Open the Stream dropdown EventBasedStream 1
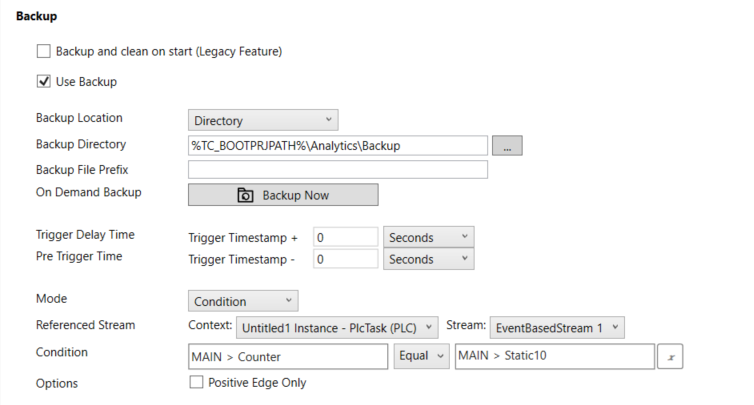 tap(557, 328)
